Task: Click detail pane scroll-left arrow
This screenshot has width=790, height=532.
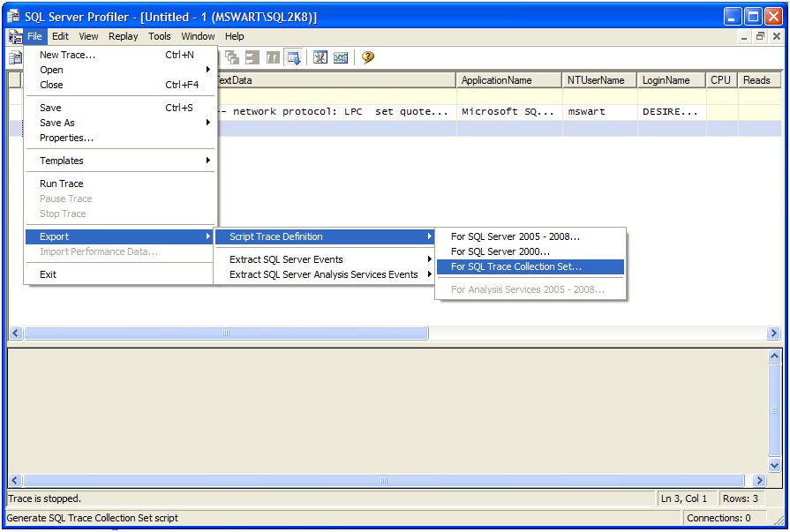Action: tap(15, 480)
